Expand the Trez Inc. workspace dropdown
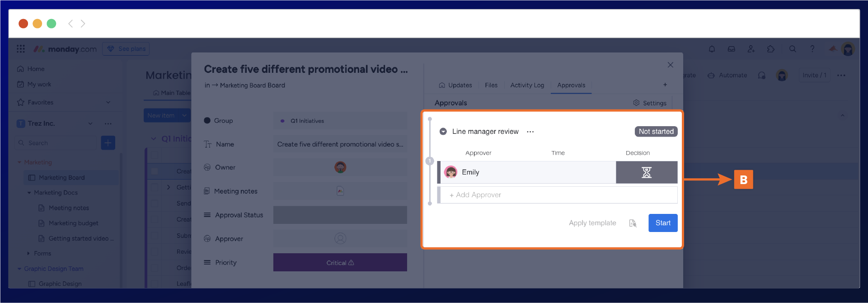 (90, 123)
